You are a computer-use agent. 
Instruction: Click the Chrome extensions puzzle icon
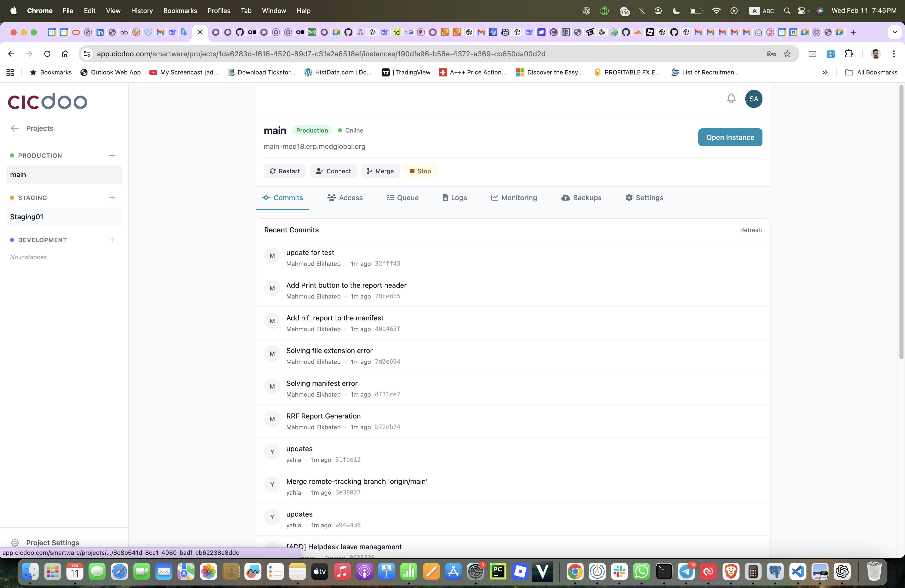(x=849, y=54)
